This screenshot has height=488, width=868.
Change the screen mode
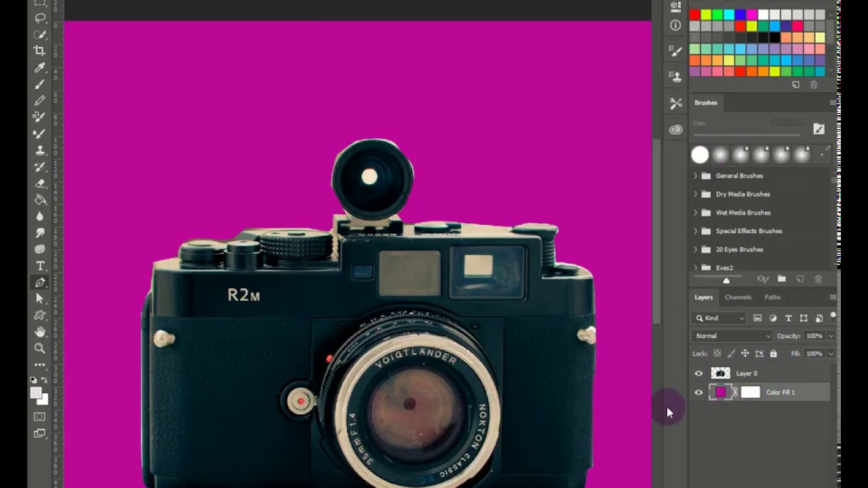40,433
